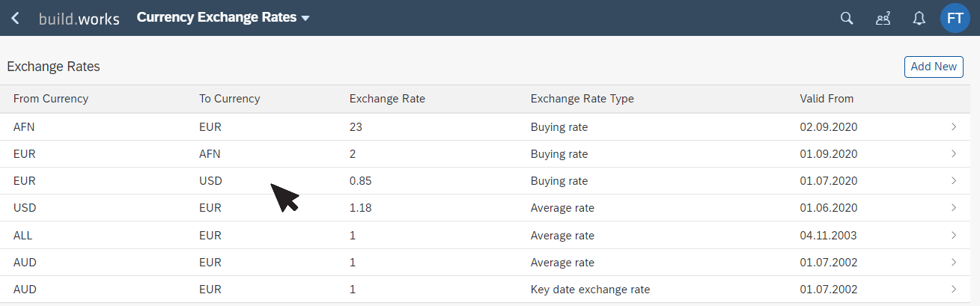
Task: Click the Exchange Rates table title
Action: point(53,67)
